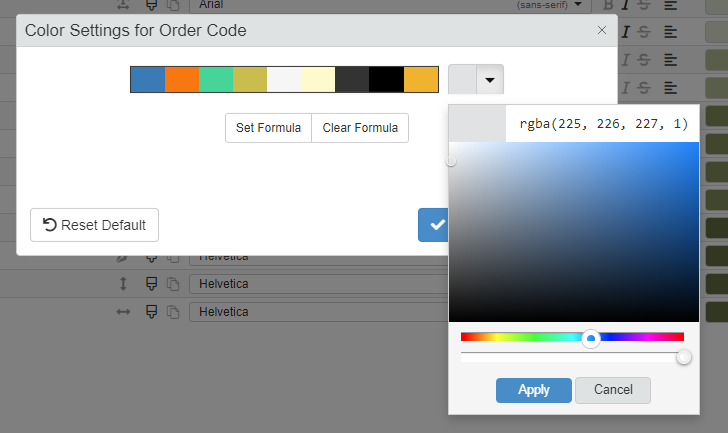Click Reset Default
Screen dimensions: 728x433
point(94,225)
